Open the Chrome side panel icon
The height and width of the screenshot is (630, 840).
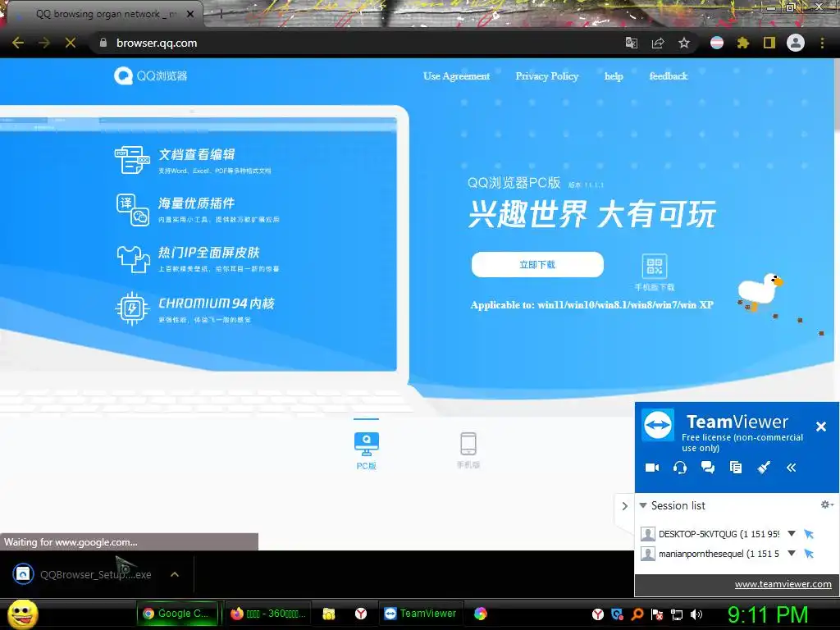point(769,43)
